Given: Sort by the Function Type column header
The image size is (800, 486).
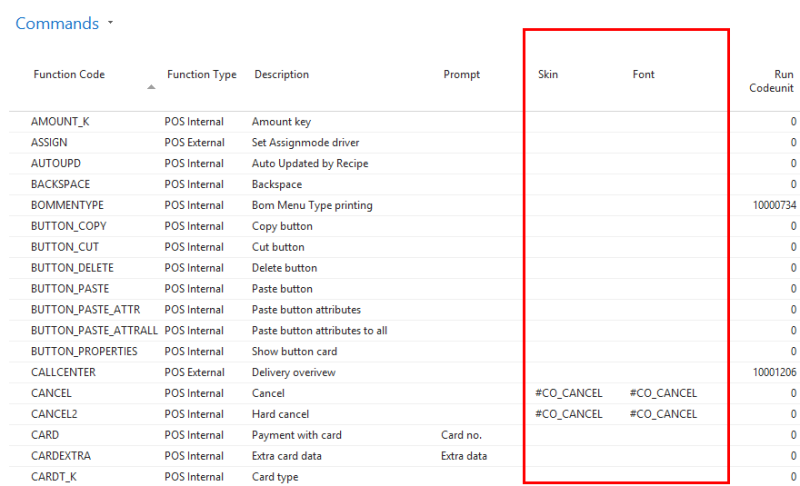Looking at the screenshot, I should pyautogui.click(x=202, y=74).
